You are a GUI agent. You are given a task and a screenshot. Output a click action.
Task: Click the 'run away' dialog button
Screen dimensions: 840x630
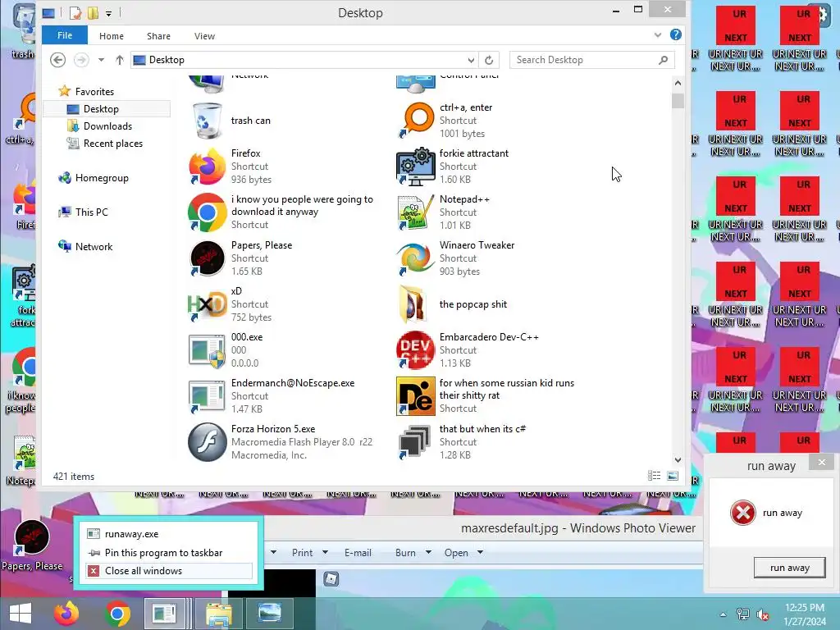789,568
